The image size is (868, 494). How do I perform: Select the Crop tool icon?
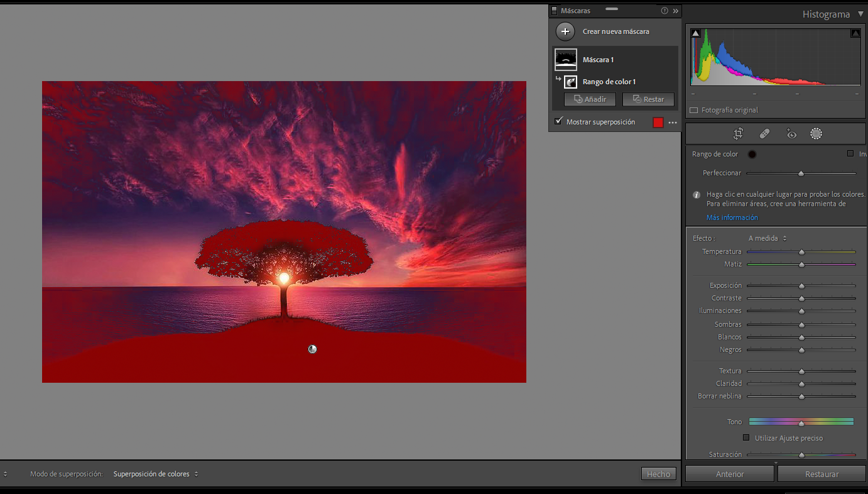point(738,133)
